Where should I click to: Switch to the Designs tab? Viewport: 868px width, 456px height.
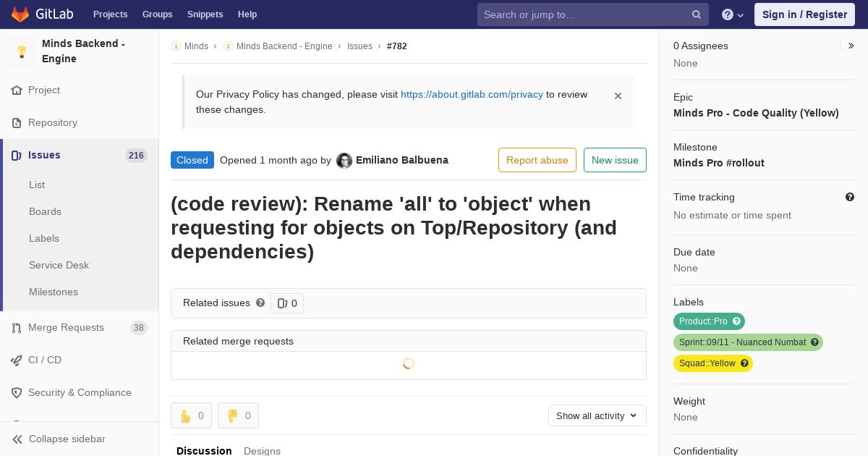[262, 450]
